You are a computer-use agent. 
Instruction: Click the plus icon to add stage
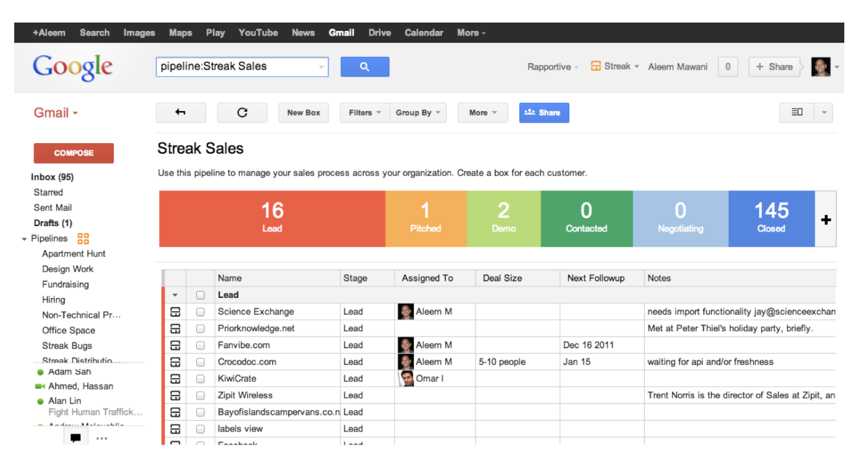826,220
